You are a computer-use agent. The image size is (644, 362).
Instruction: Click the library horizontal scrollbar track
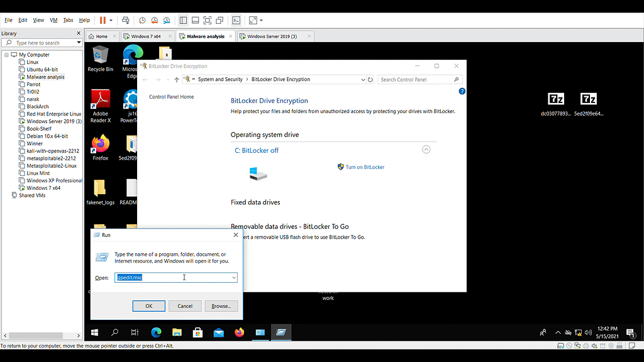(42, 336)
